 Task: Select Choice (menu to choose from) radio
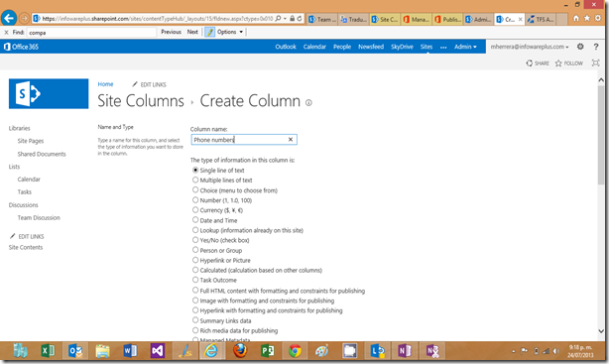coord(195,190)
